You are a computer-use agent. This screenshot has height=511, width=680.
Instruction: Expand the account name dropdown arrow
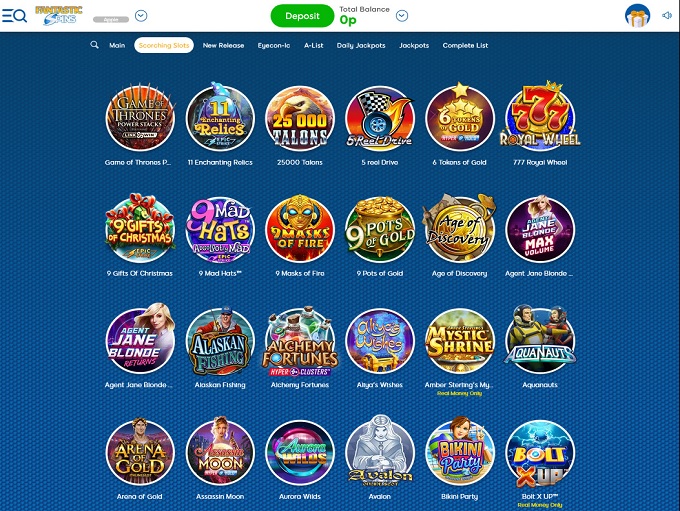pos(141,16)
